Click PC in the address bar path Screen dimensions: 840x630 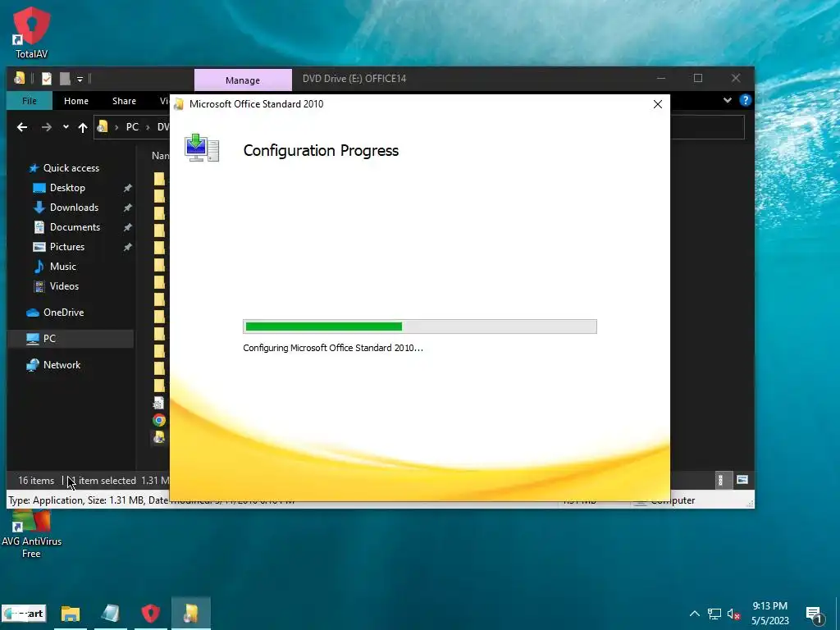(132, 127)
